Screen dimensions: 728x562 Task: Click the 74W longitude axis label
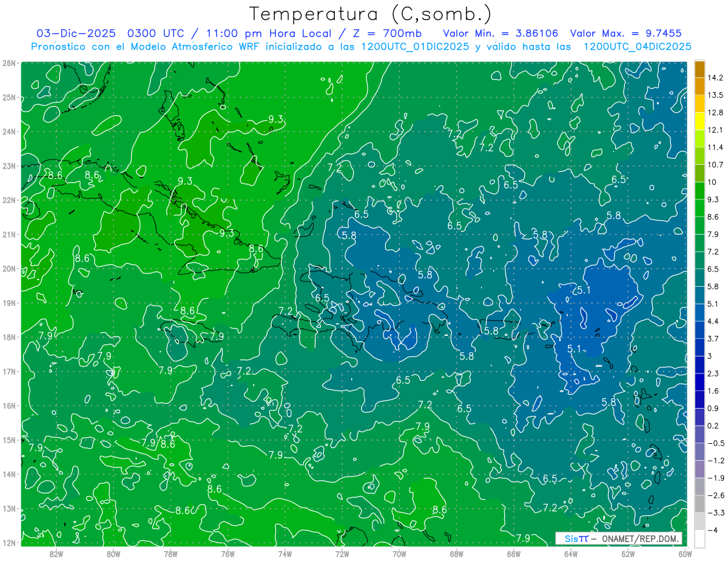click(x=285, y=554)
